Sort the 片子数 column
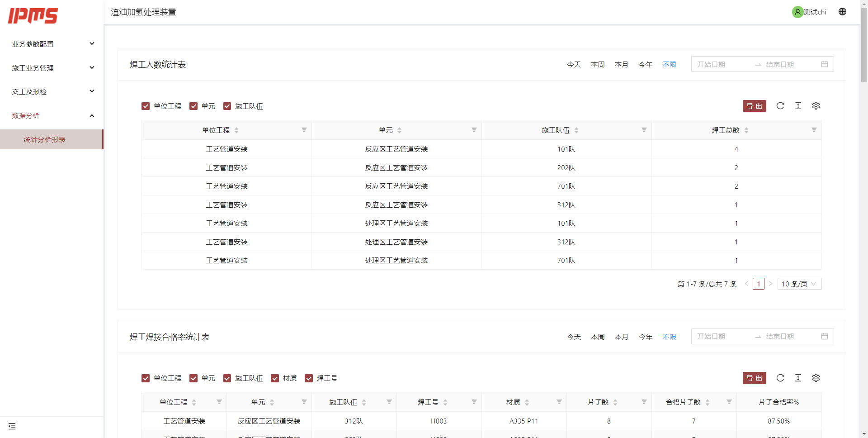 615,402
